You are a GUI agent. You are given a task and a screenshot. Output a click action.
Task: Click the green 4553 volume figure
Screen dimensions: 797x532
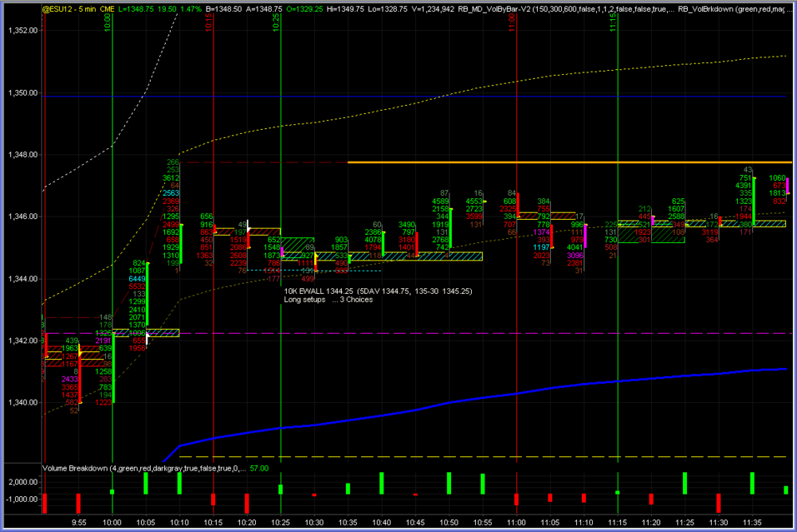pos(474,201)
